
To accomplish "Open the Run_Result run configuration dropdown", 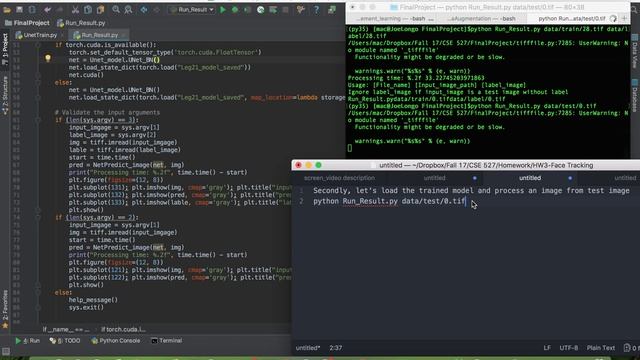I will click(x=192, y=9).
